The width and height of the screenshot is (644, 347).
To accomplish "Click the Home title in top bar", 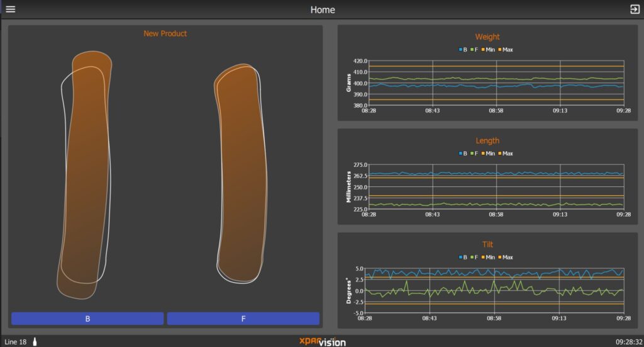I will click(x=322, y=9).
